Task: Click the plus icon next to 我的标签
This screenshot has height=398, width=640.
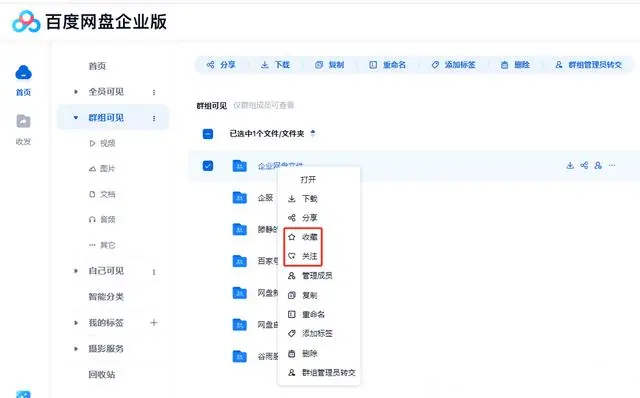Action: (x=154, y=322)
